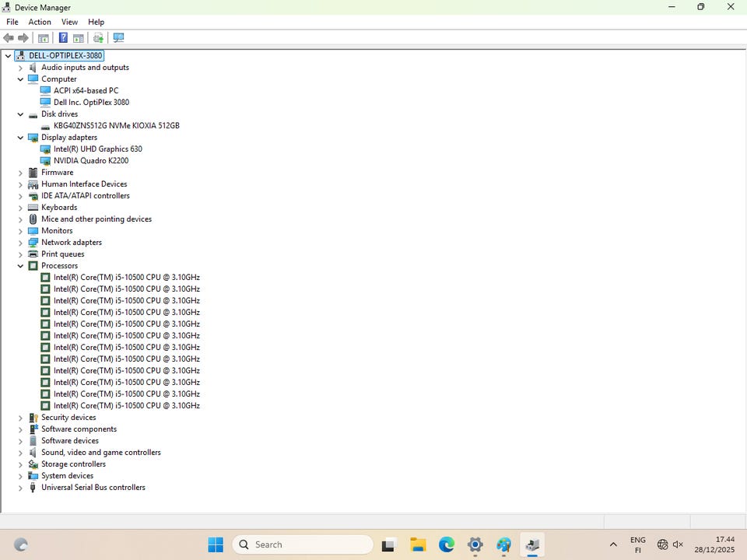Open the Action menu
The image size is (747, 560).
[x=40, y=22]
